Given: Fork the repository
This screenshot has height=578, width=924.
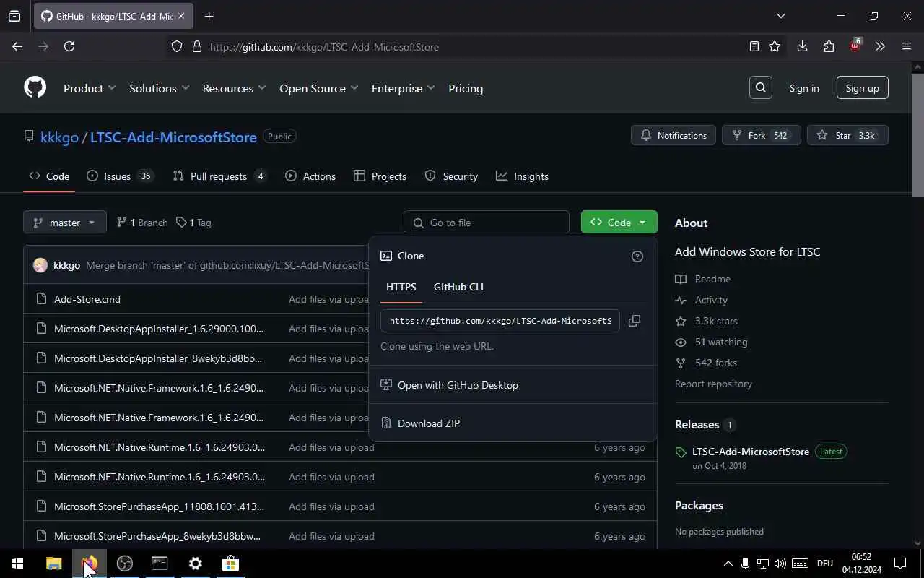Looking at the screenshot, I should point(761,135).
